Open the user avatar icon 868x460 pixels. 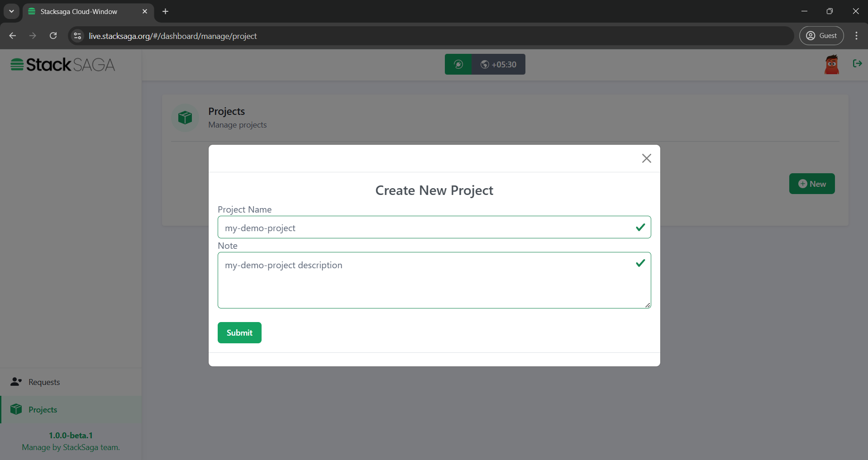(831, 64)
